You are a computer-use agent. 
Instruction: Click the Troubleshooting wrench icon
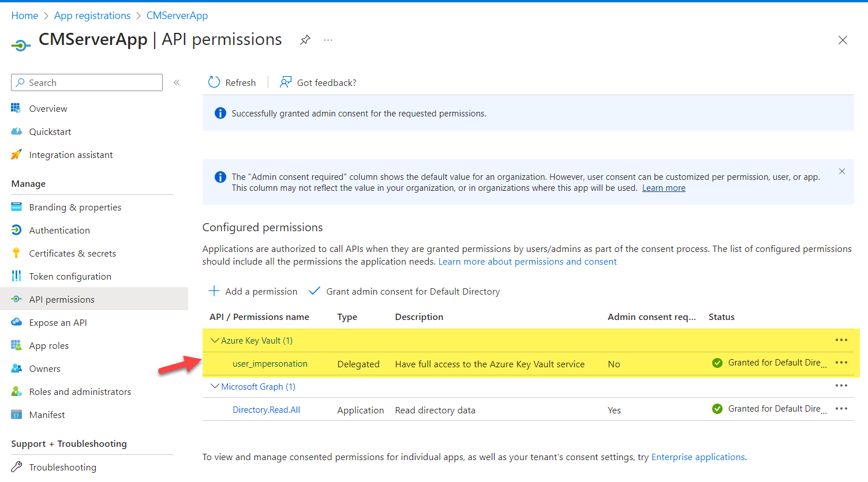tap(16, 466)
